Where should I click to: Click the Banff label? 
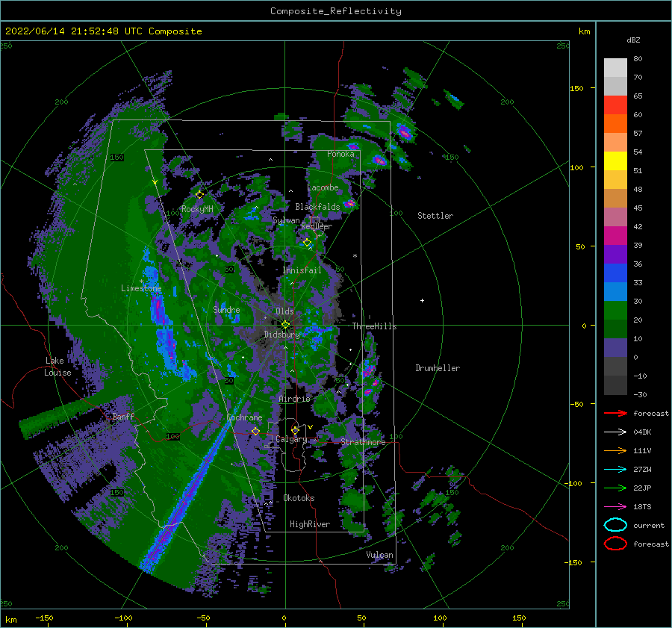pyautogui.click(x=123, y=416)
